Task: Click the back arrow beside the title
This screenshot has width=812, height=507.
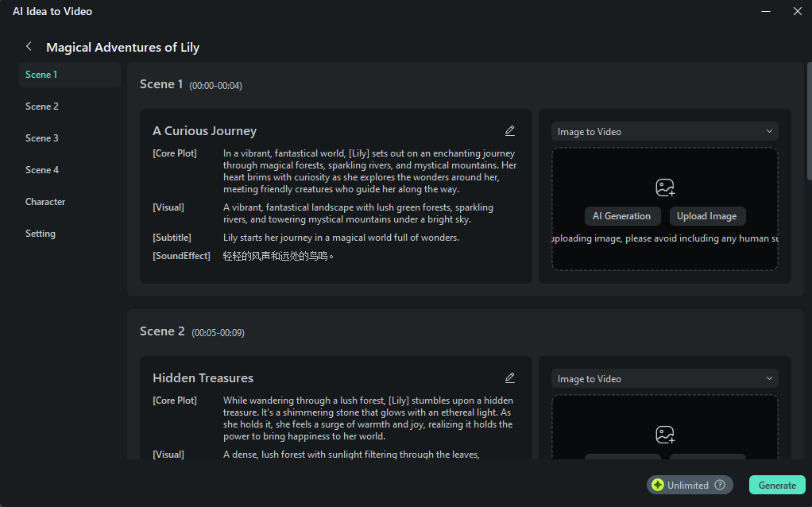Action: [x=29, y=47]
